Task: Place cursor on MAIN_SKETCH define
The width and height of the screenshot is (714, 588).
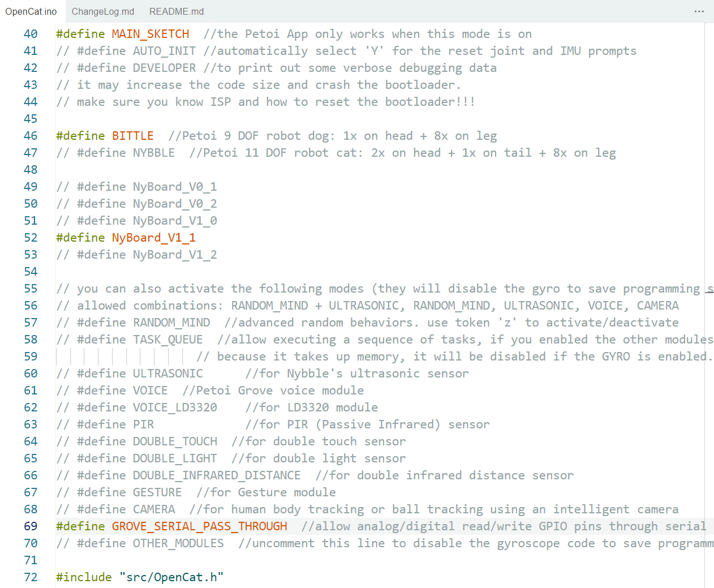Action: pyautogui.click(x=150, y=34)
